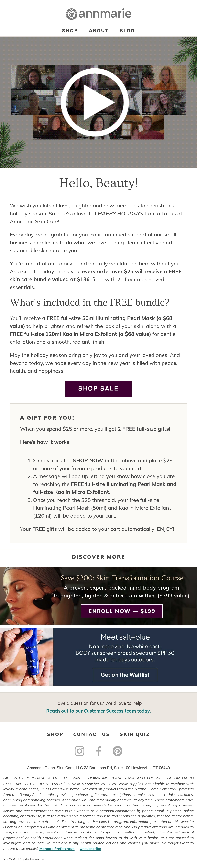
Task: Play the holiday greeting video
Action: 95,102
